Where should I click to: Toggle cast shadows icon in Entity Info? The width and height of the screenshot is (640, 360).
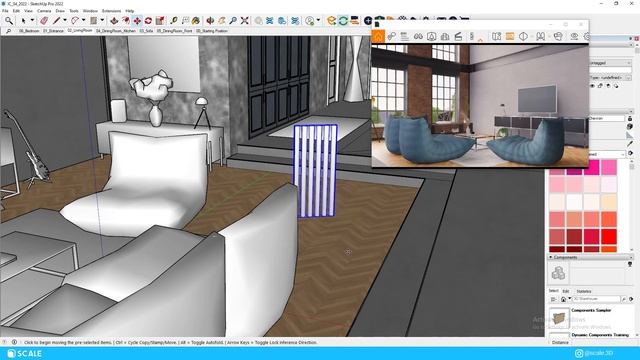[616, 86]
